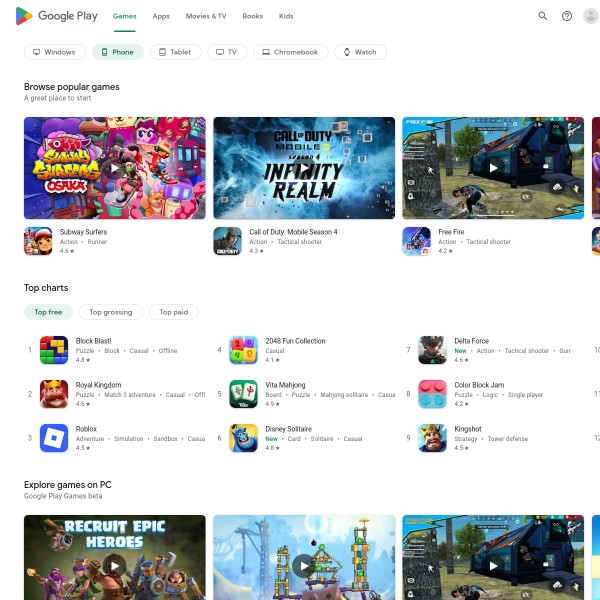Open the Subway Surfers app icon
The image size is (600, 600).
(38, 241)
